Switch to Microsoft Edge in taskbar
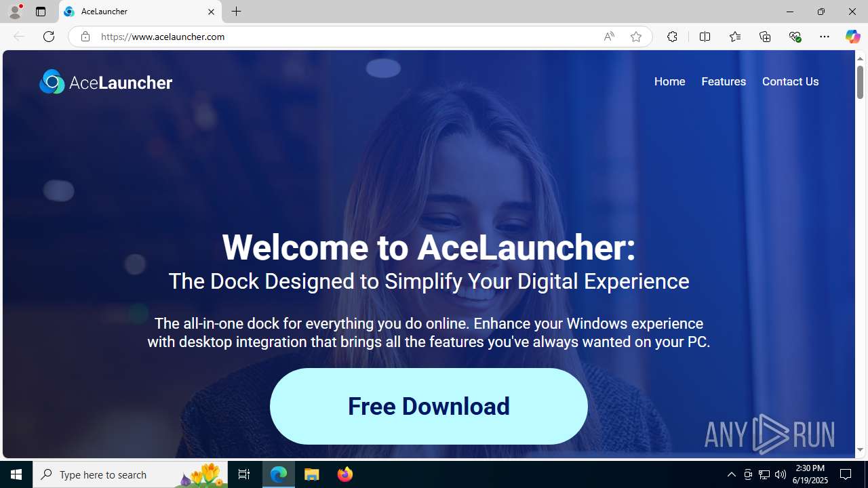 279,474
